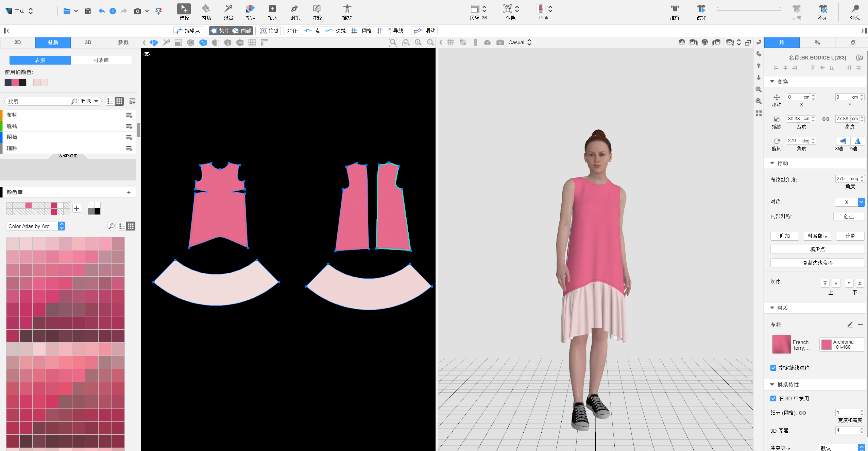The width and height of the screenshot is (868, 451).
Task: Click the redo arrow icon
Action: click(124, 11)
